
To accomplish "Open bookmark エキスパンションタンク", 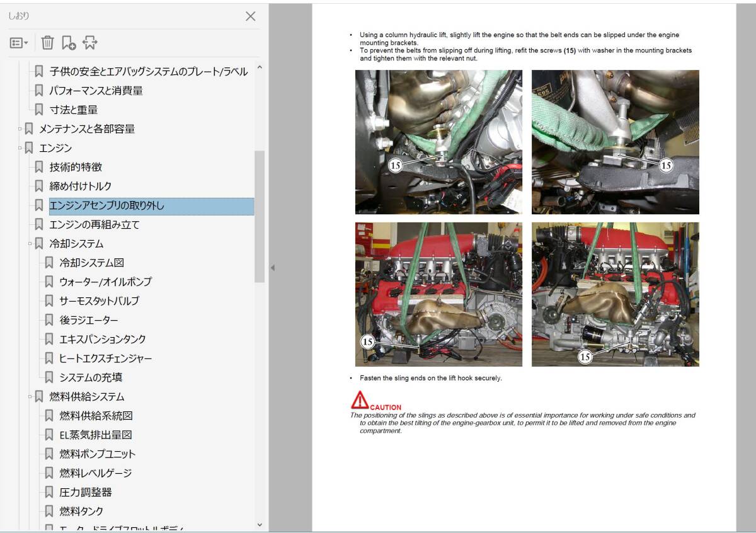I will point(103,339).
